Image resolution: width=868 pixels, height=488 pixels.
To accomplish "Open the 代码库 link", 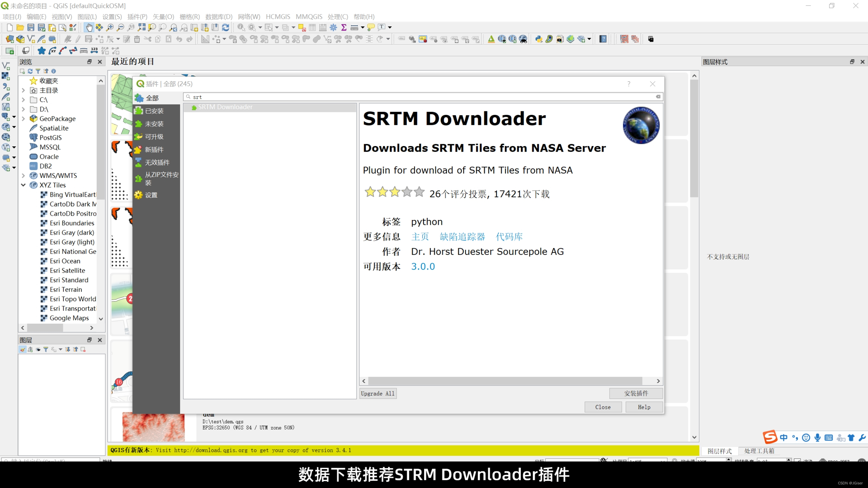I will pyautogui.click(x=509, y=237).
